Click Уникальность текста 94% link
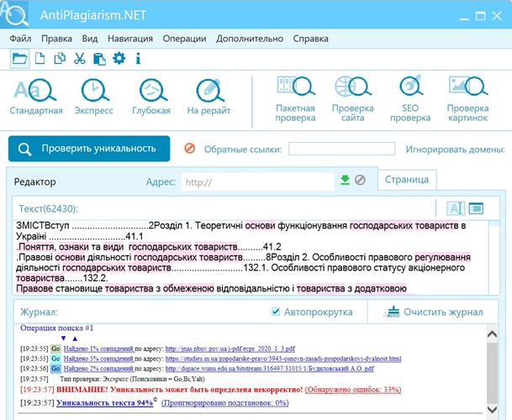The image size is (512, 420). point(105,402)
